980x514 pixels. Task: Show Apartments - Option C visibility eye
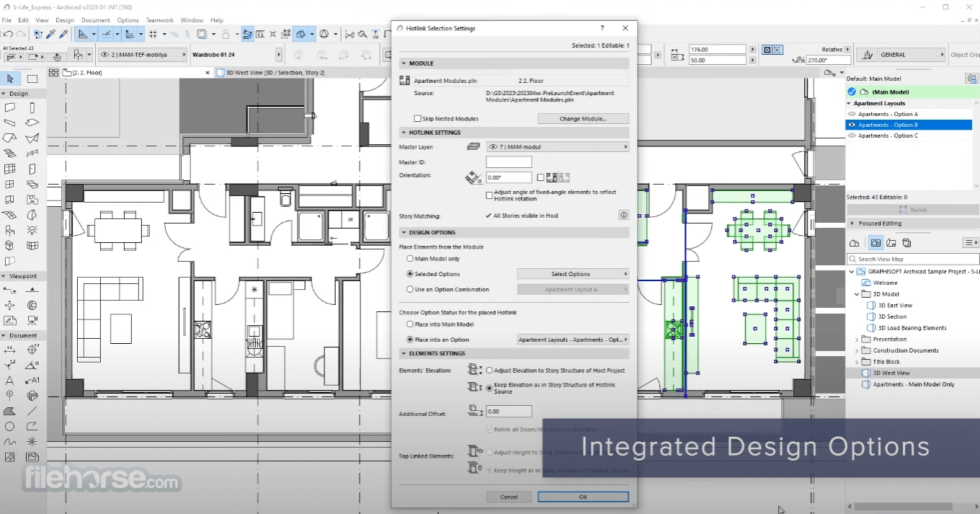(852, 136)
